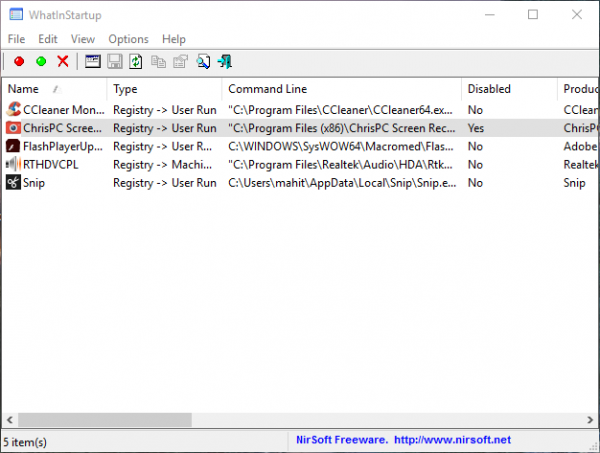Click the Yes value in Disabled column
Screen dimensions: 600x453
pyautogui.click(x=476, y=128)
